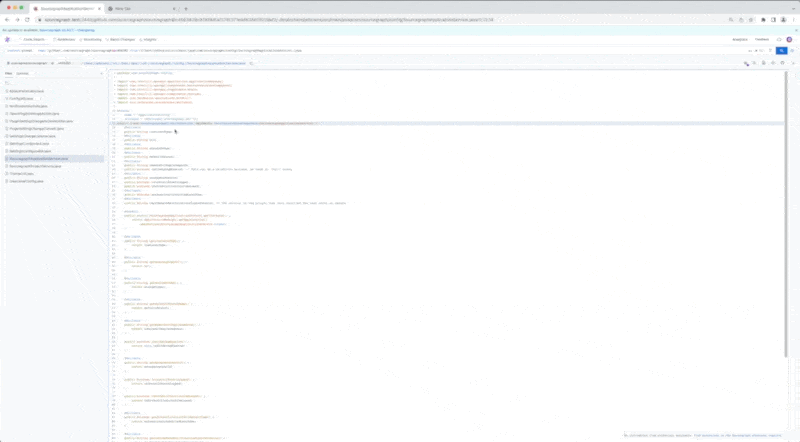Open the search context dropdown
The width and height of the screenshot is (800, 442).
pyautogui.click(x=20, y=51)
